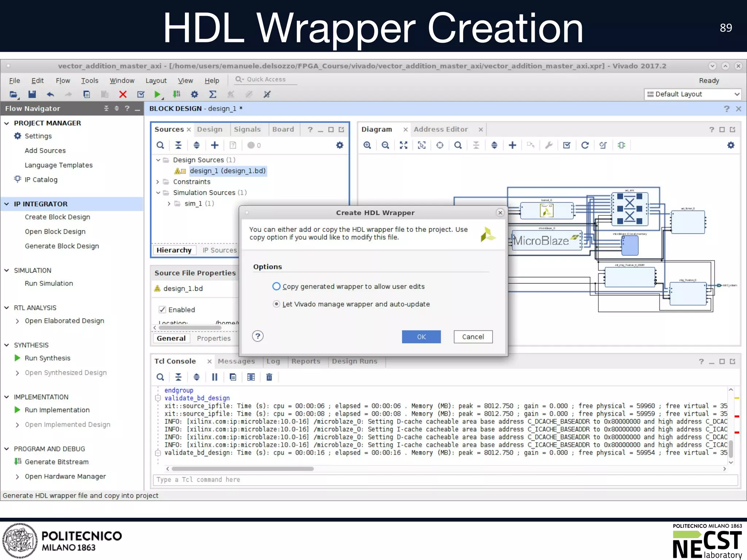Viewport: 747px width, 560px height.
Task: Click the Tcl Console copy icon
Action: pos(233,377)
